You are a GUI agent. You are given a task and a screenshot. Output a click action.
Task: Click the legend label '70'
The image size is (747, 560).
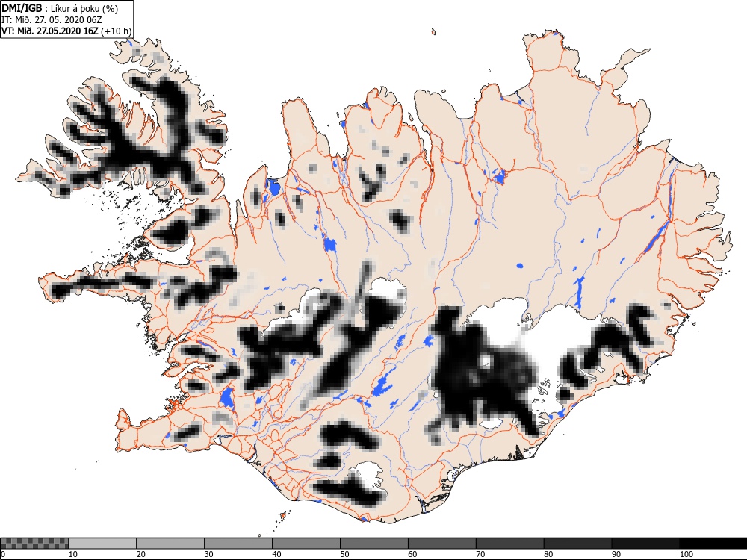480,554
